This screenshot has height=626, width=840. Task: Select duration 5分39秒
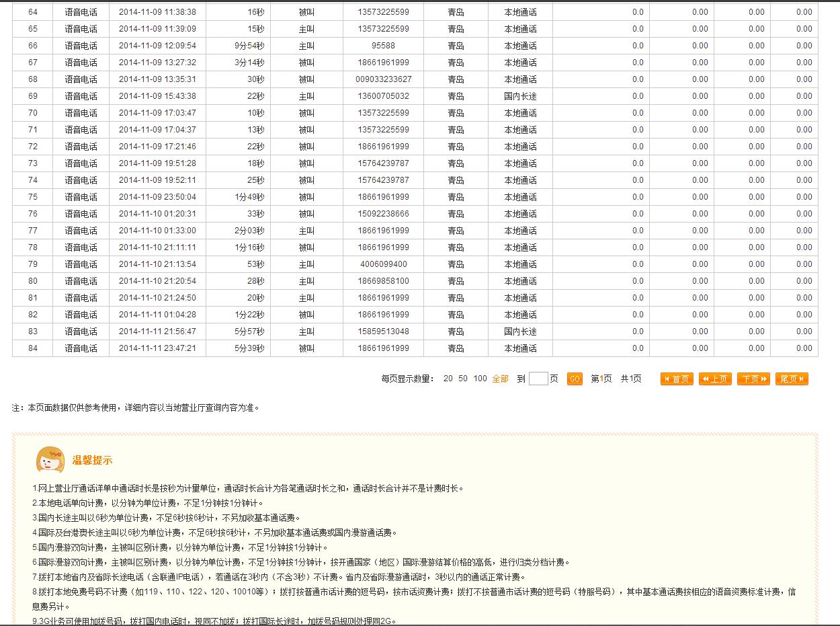(x=249, y=348)
